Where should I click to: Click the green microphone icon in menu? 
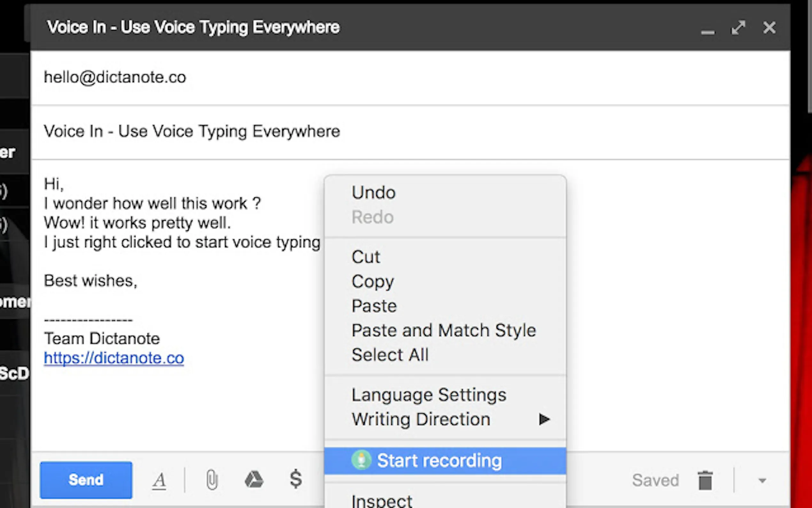coord(361,460)
